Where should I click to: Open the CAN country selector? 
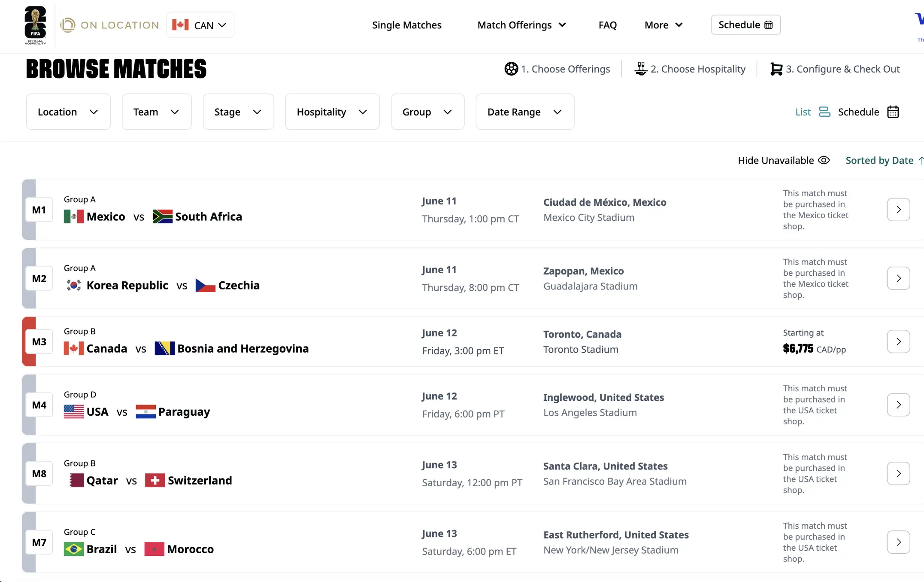tap(200, 25)
